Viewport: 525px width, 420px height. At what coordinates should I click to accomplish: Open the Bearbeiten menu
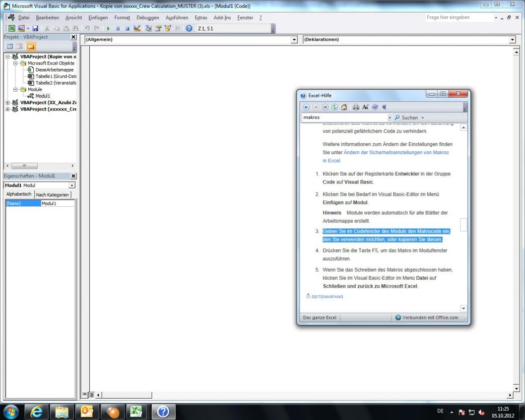tap(47, 18)
